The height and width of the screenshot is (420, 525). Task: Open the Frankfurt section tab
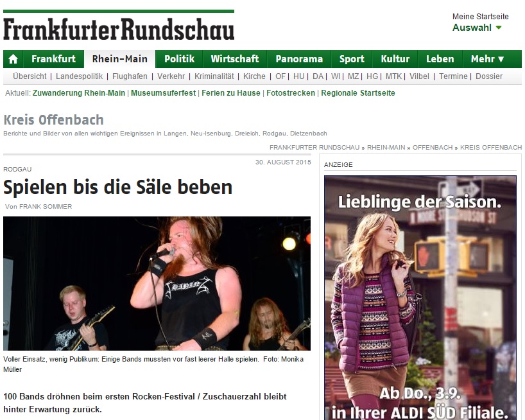(x=53, y=59)
